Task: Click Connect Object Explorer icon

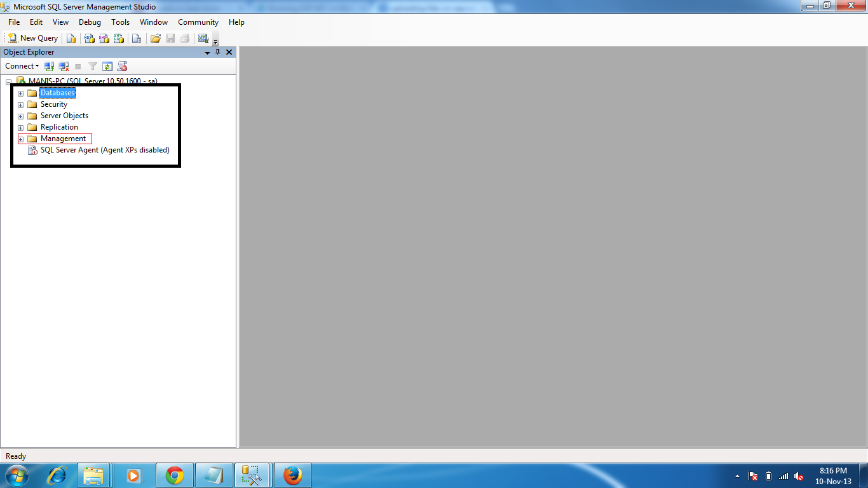Action: tap(49, 66)
